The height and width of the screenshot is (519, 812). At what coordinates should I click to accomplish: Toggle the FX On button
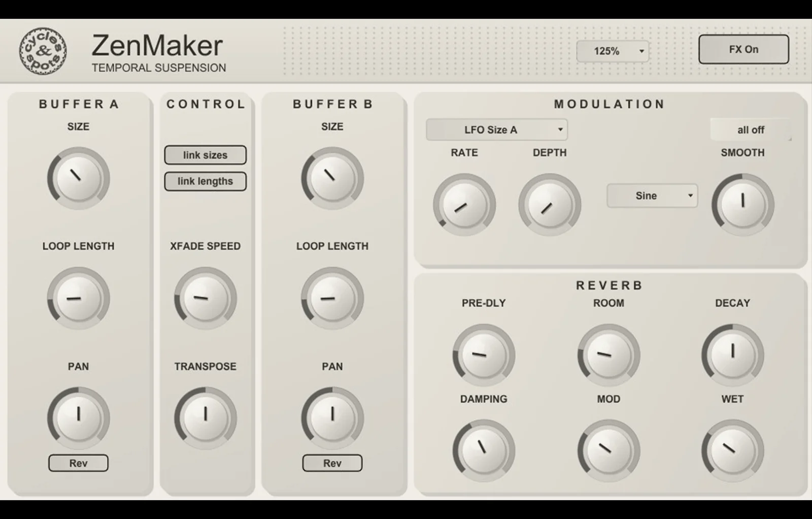pyautogui.click(x=743, y=49)
